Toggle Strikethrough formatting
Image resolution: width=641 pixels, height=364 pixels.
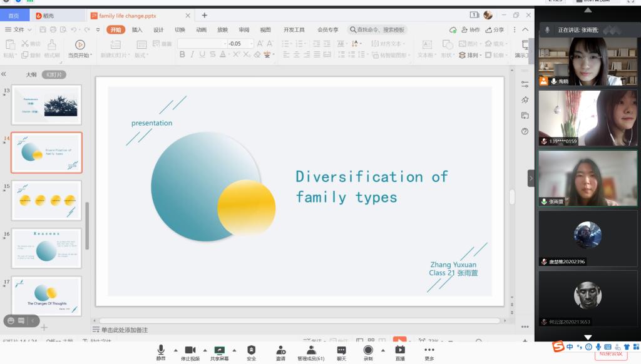point(213,54)
